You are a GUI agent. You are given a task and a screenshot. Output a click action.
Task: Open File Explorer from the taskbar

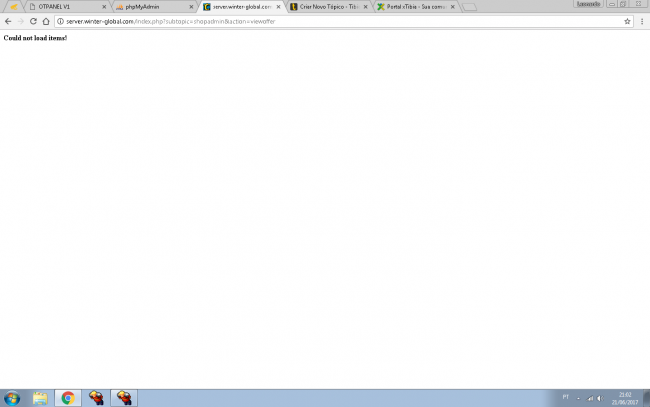point(40,398)
